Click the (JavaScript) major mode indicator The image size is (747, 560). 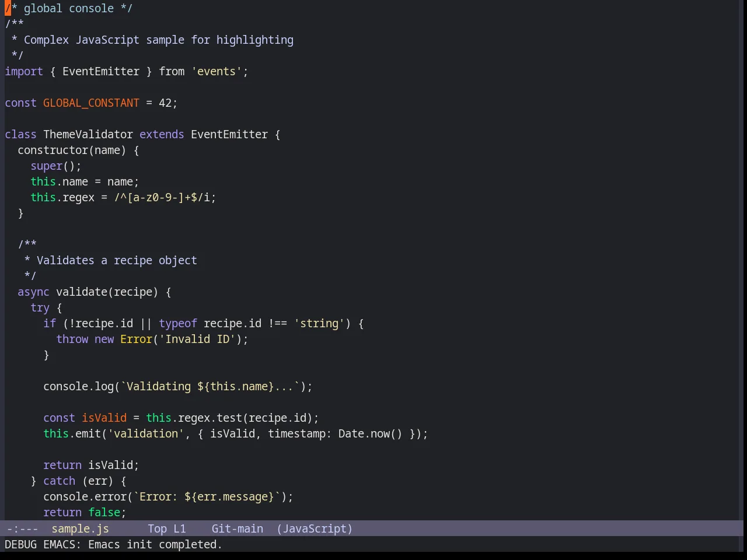click(315, 528)
